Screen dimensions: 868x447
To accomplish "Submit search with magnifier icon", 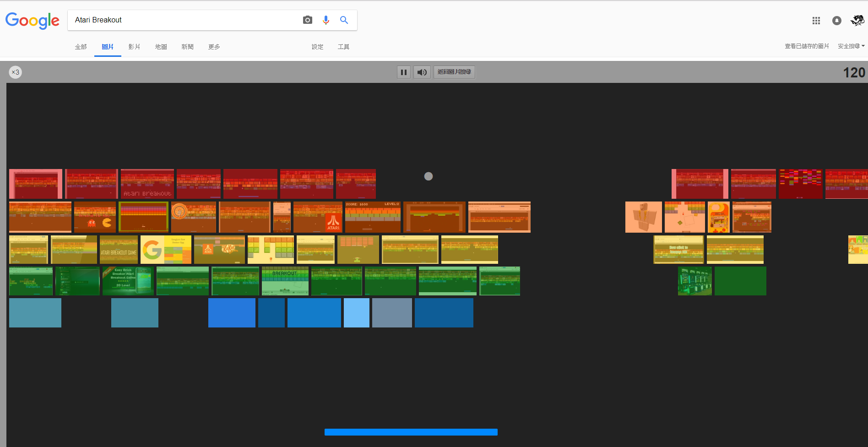I will point(344,20).
